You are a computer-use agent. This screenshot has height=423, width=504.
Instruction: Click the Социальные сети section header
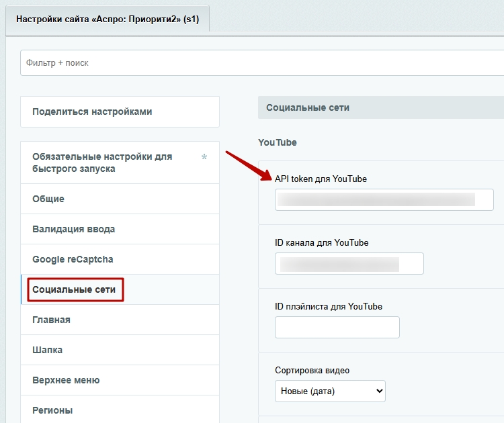[381, 107]
